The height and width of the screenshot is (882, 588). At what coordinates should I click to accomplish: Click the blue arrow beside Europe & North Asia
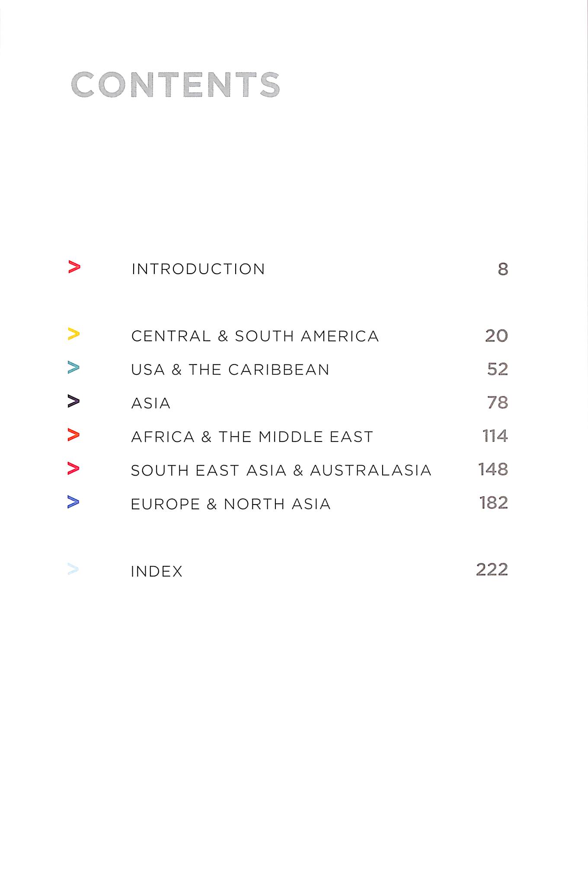[x=74, y=502]
